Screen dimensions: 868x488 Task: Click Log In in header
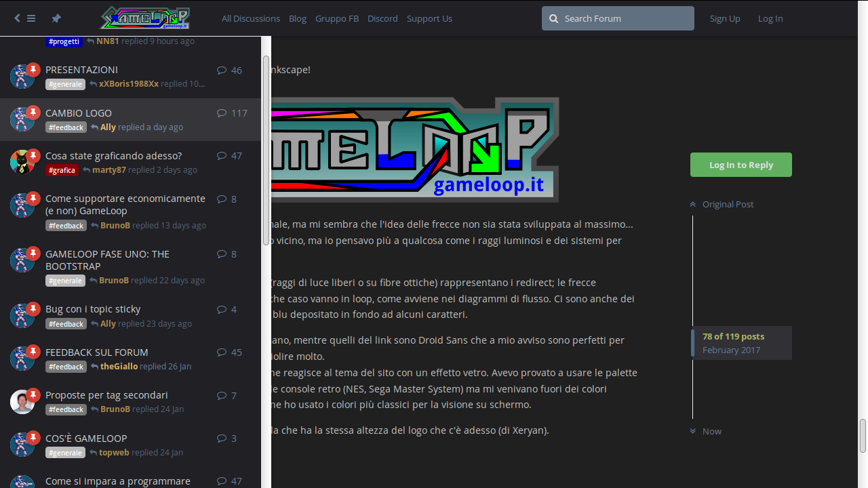pos(770,18)
